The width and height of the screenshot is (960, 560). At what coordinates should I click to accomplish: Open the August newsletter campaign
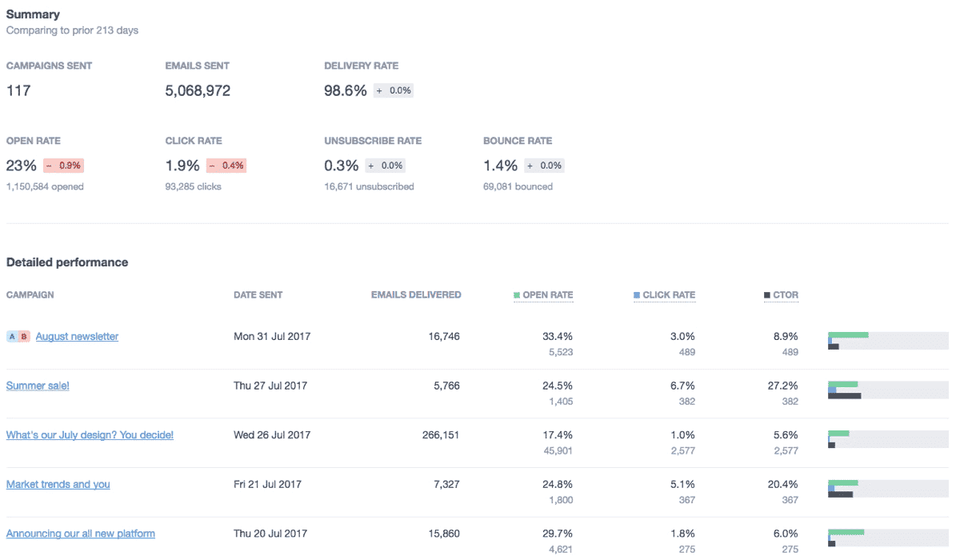click(77, 337)
